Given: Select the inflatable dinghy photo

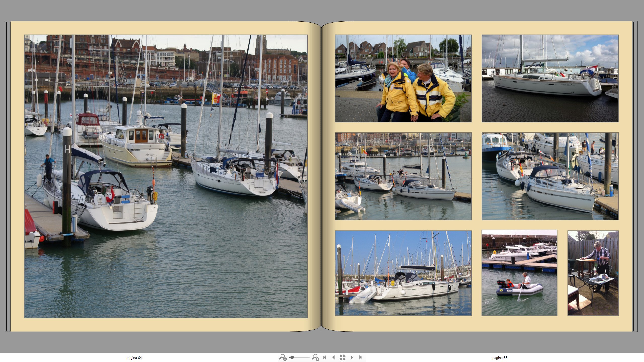Looking at the screenshot, I should 519,273.
